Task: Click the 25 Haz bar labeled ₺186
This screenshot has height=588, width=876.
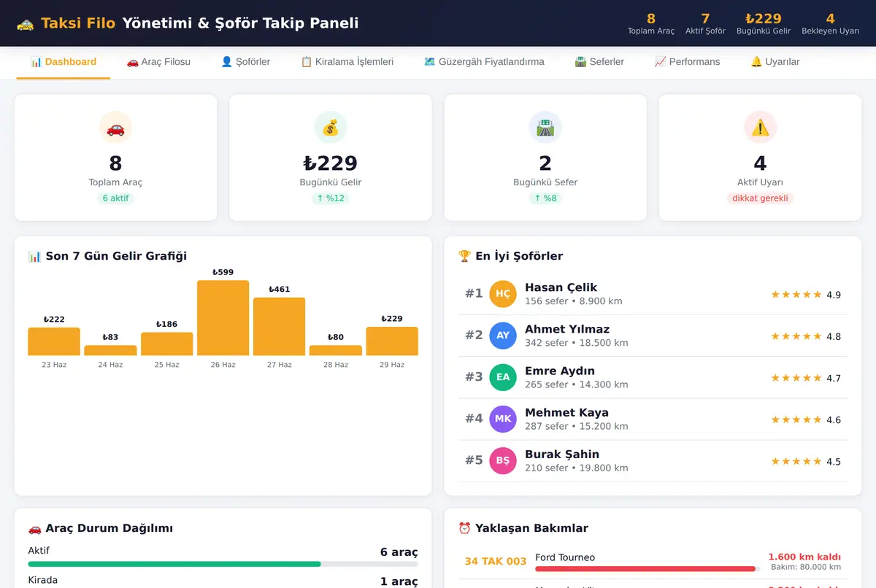Action: pyautogui.click(x=166, y=344)
